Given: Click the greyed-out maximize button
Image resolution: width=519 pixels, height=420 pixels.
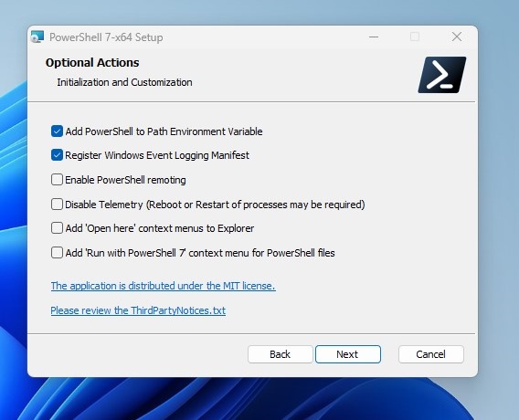Looking at the screenshot, I should point(415,37).
